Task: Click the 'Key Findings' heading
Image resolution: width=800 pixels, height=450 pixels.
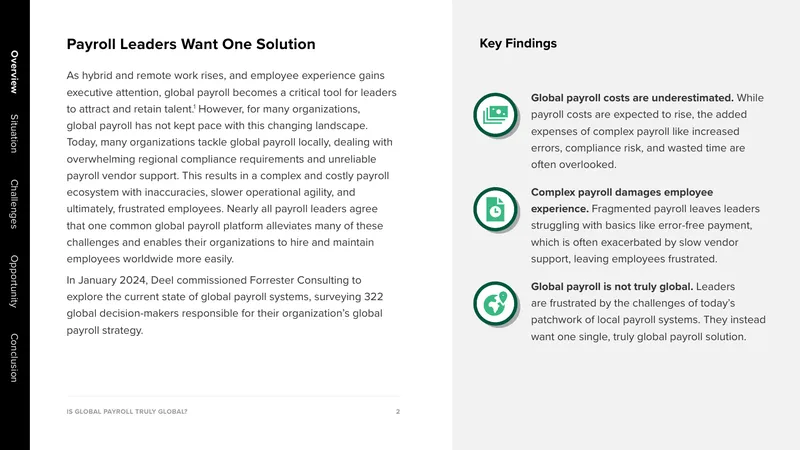Action: pyautogui.click(x=518, y=43)
